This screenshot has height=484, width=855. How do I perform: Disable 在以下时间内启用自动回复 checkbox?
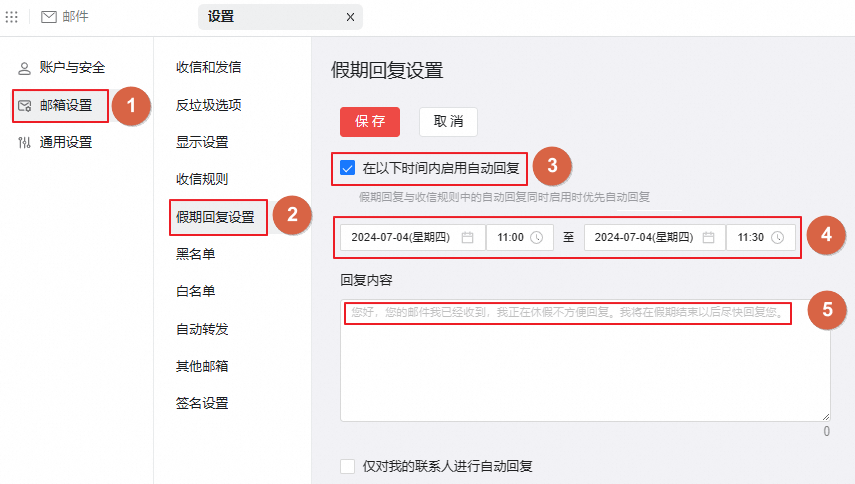(x=348, y=167)
